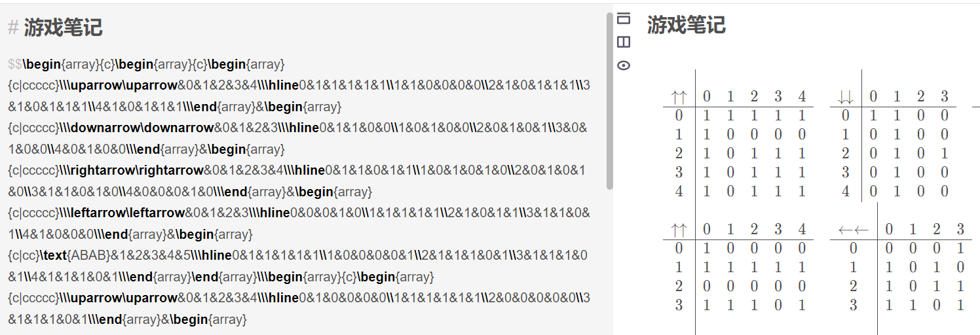Screen dimensions: 980x335
Task: Click row label 4 in the ↓↓ table
Action: coord(846,192)
